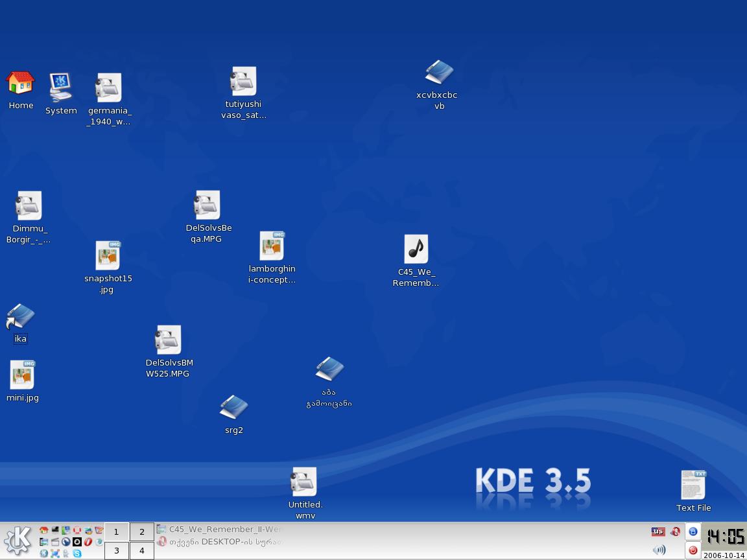
Task: Select the snapshot15.jpg image file
Action: click(x=108, y=256)
